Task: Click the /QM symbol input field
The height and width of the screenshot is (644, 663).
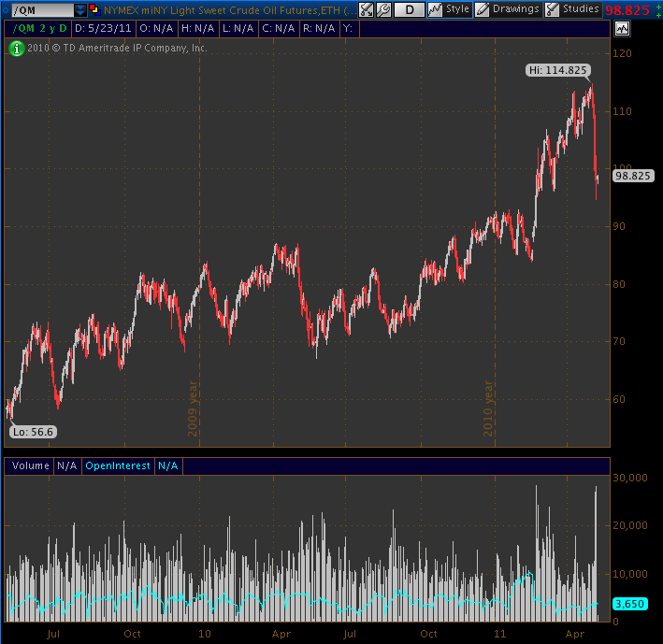Action: (37, 10)
